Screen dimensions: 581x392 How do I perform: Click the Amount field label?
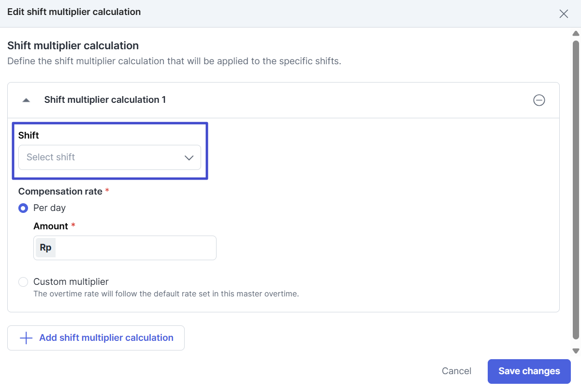(x=51, y=226)
